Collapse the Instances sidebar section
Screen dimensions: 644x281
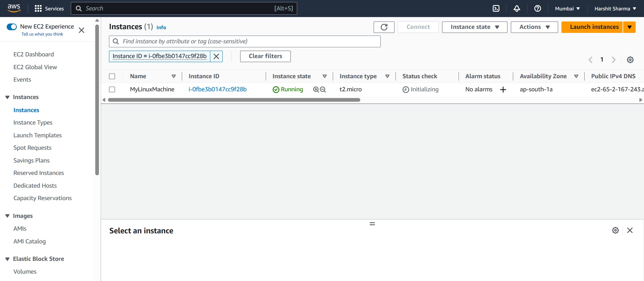tap(7, 97)
